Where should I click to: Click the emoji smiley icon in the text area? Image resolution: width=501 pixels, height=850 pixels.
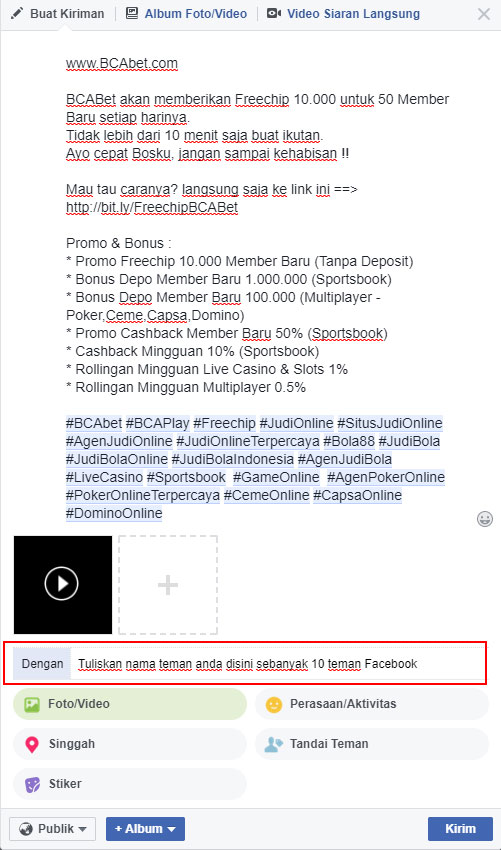click(484, 519)
